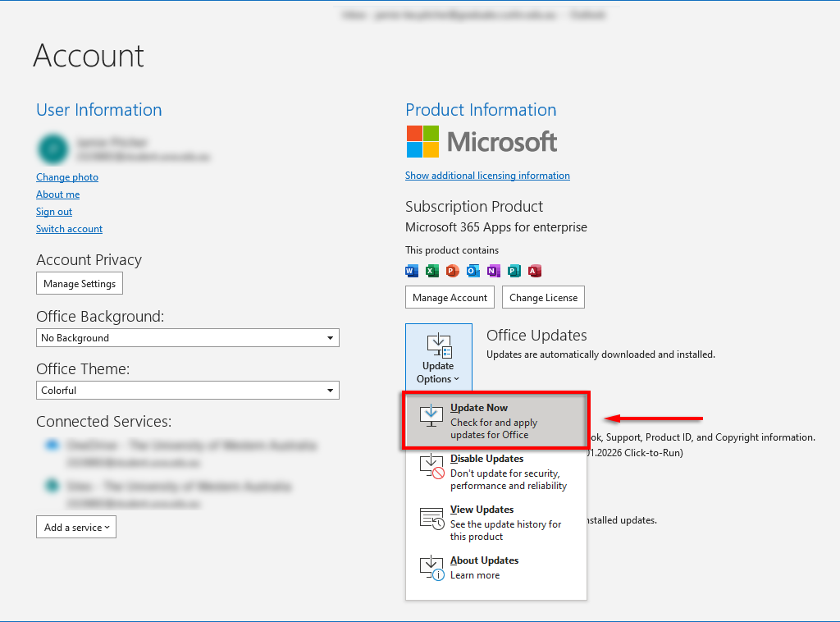Click the Outlook app icon

(473, 271)
